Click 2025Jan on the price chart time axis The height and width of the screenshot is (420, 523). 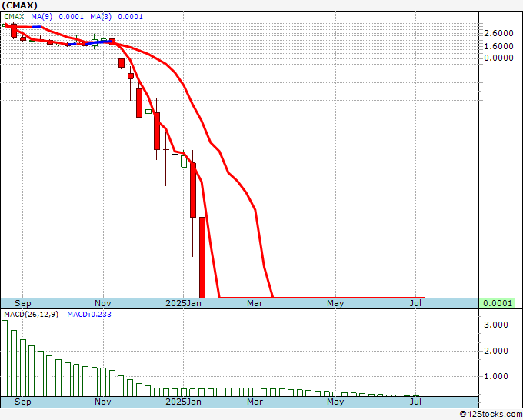click(184, 303)
